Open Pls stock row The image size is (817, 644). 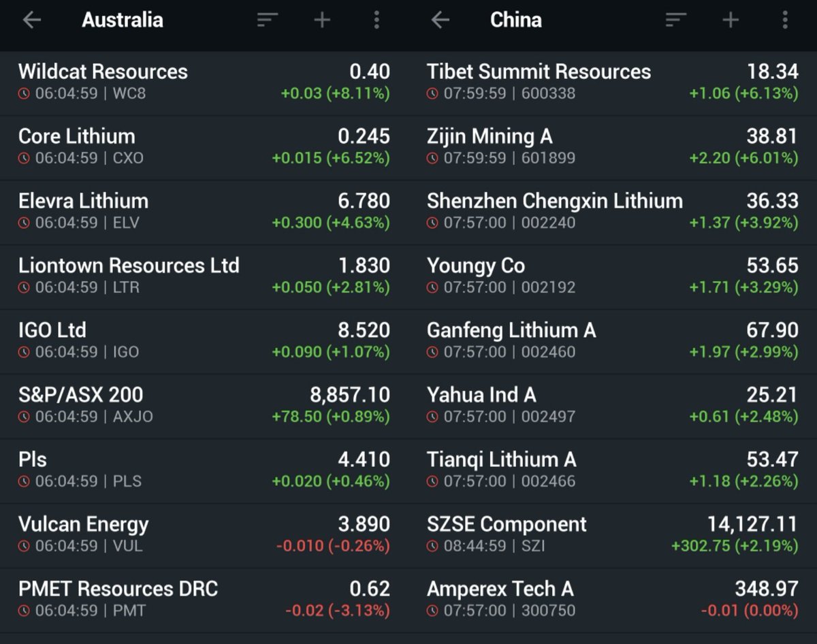tap(204, 471)
